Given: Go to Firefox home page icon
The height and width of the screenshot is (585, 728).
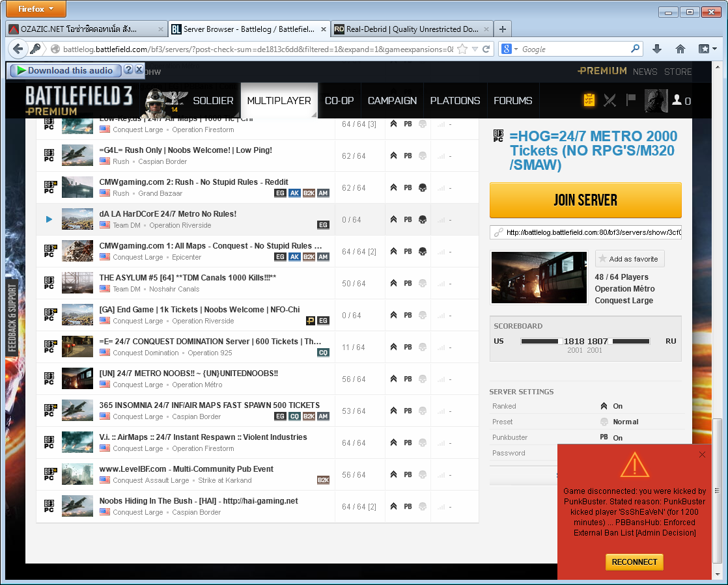Looking at the screenshot, I should (x=680, y=49).
